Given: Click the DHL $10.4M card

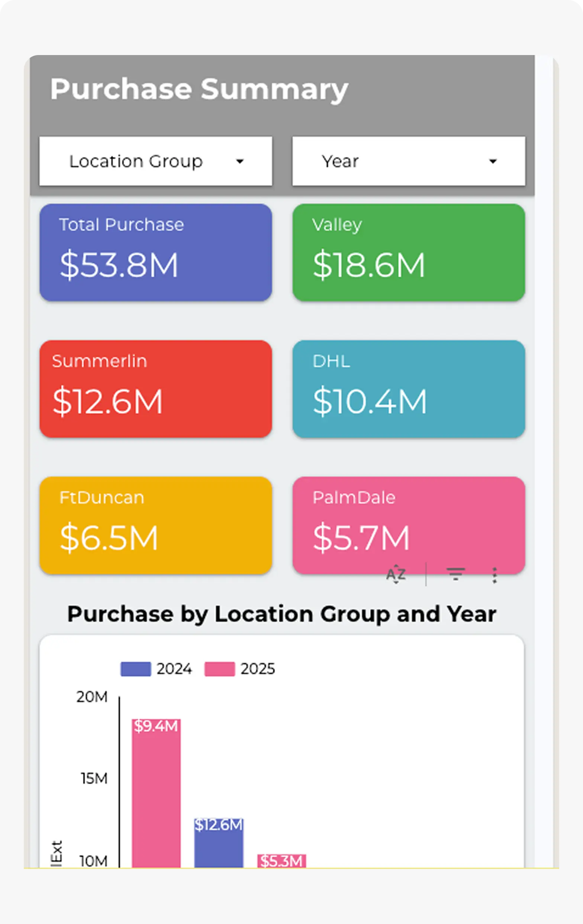Looking at the screenshot, I should [x=409, y=389].
